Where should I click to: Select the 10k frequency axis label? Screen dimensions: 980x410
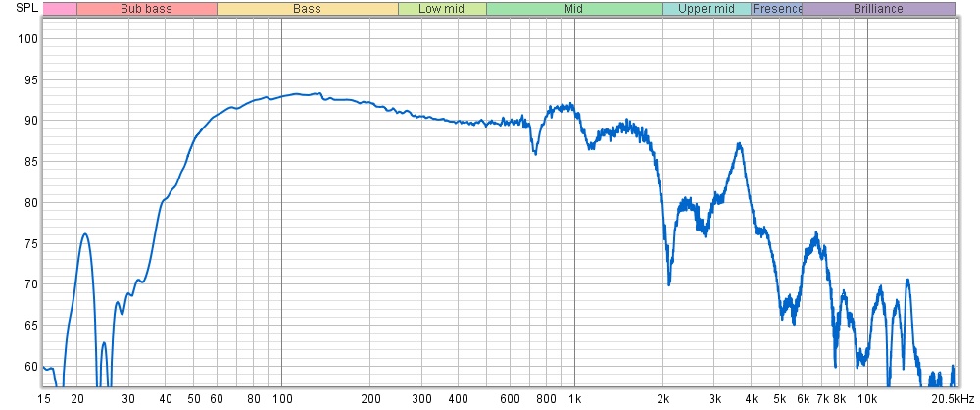868,399
